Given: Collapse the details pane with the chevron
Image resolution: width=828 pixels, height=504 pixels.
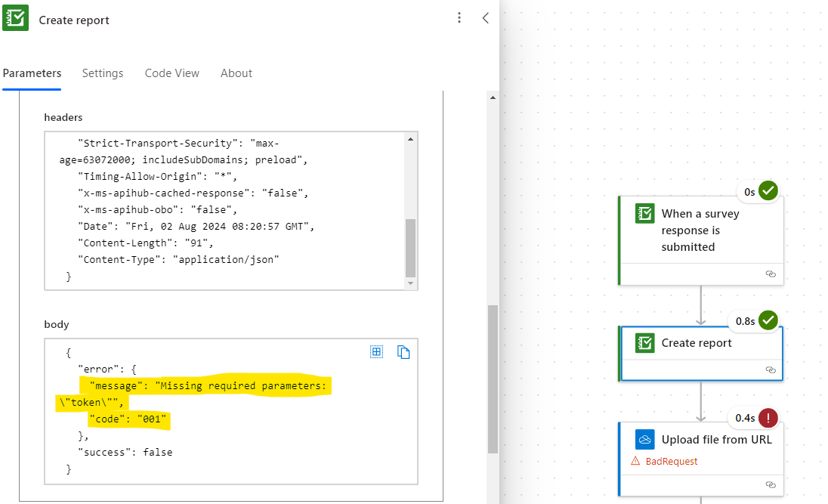Looking at the screenshot, I should tap(486, 17).
